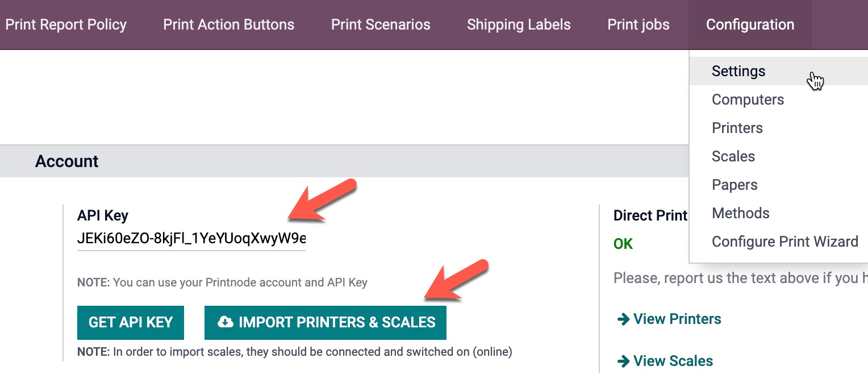Click the IMPORT PRINTERS & SCALES button

tap(325, 322)
